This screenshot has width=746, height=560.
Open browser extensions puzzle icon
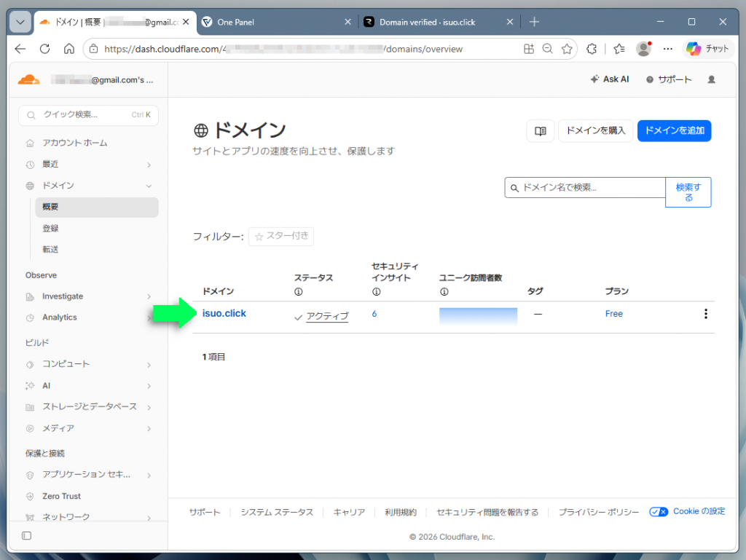coord(592,49)
